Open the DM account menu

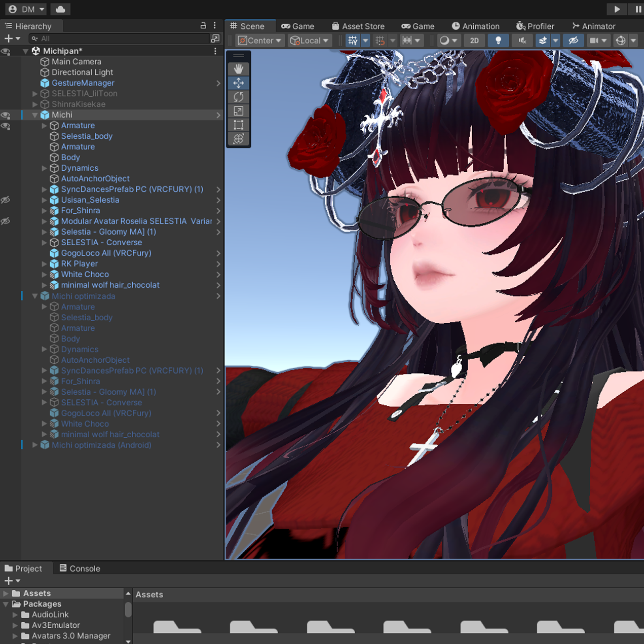coord(27,9)
